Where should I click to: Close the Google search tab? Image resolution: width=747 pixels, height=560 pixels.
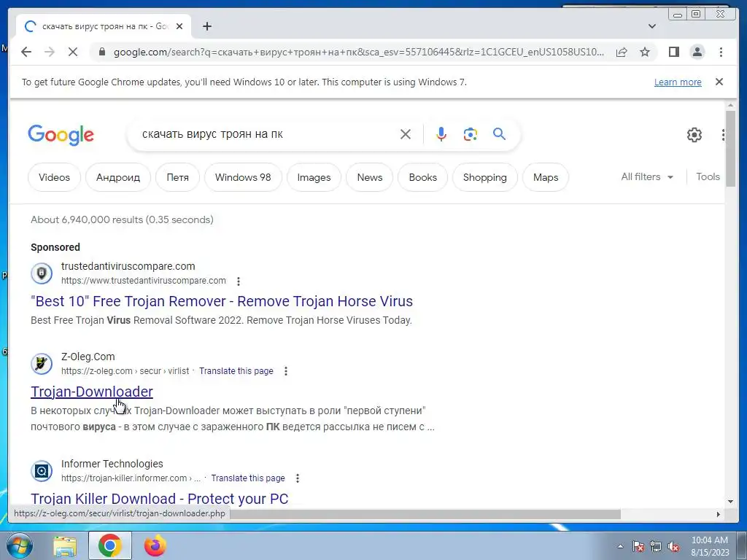179,26
